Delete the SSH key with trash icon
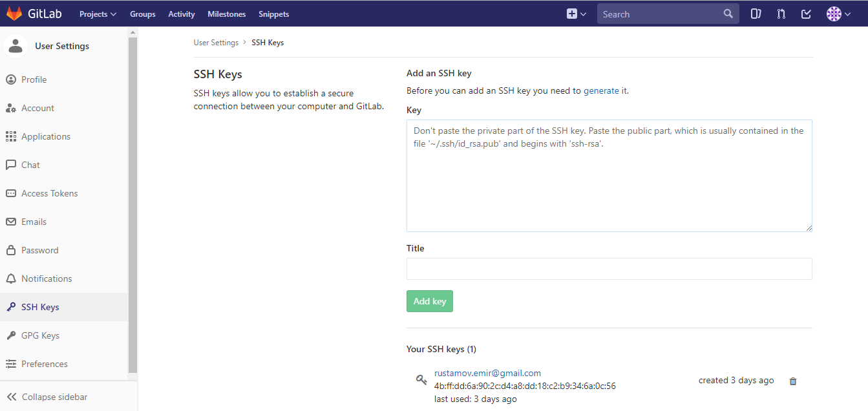868x411 pixels. click(793, 381)
